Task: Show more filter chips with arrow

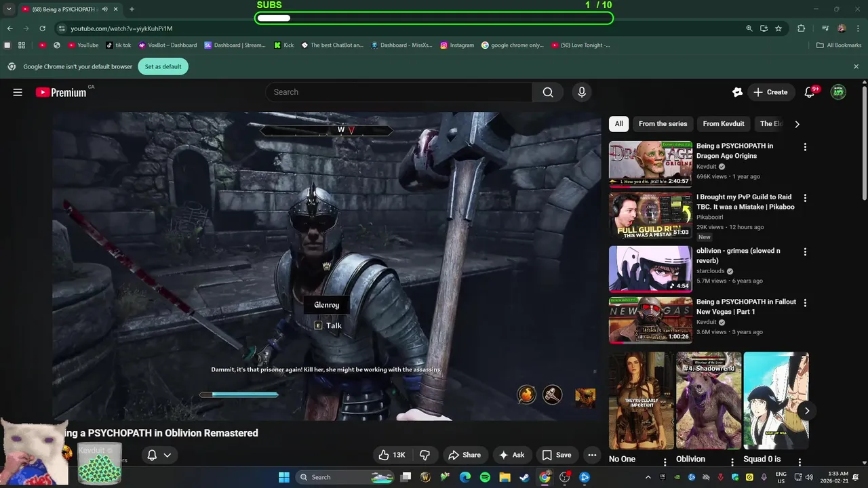Action: [x=797, y=124]
